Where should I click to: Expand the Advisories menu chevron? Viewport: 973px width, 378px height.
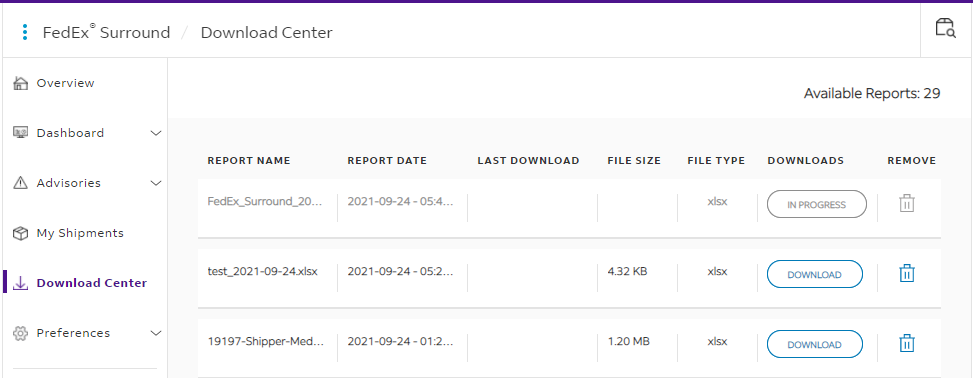click(x=156, y=183)
